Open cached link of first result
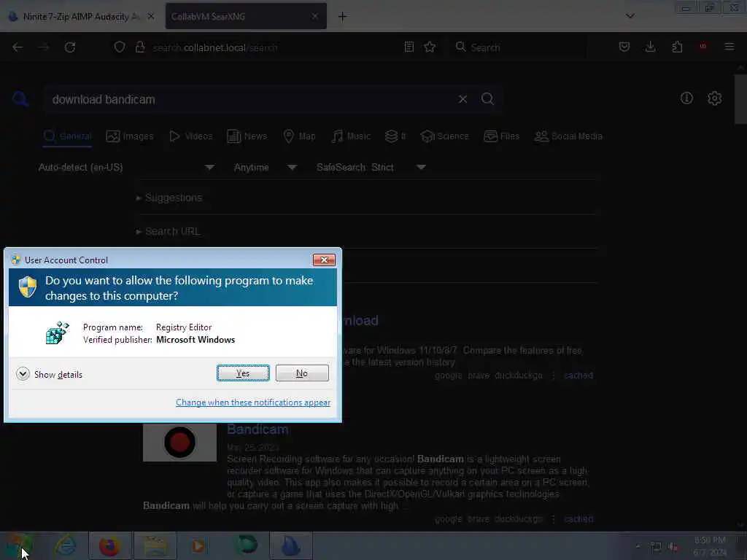 coord(578,376)
